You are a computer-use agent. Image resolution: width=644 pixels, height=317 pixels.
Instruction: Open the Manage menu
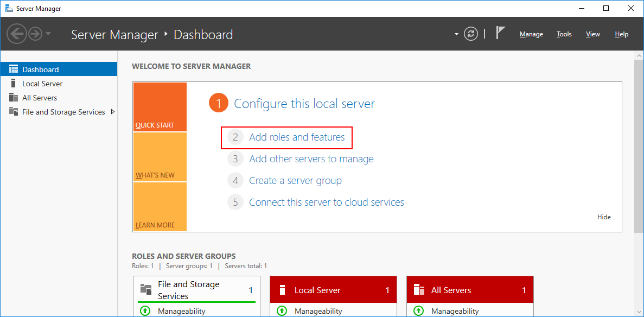[531, 34]
